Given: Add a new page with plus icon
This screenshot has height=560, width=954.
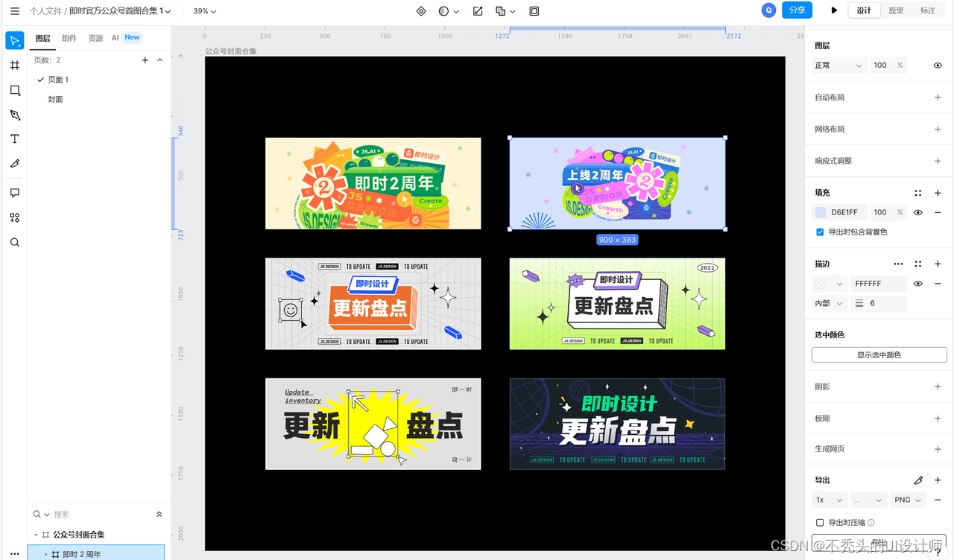Looking at the screenshot, I should click(145, 60).
